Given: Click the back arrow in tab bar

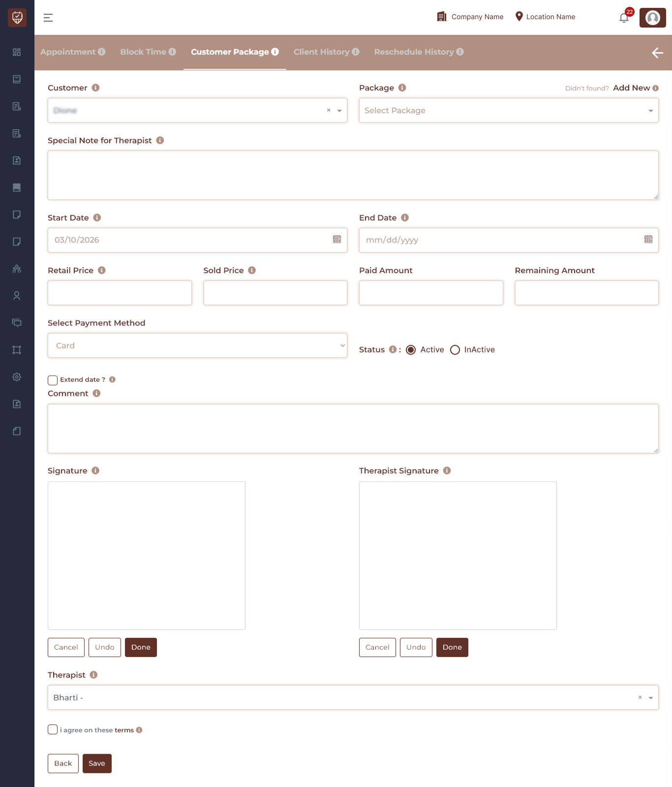Looking at the screenshot, I should [x=657, y=53].
